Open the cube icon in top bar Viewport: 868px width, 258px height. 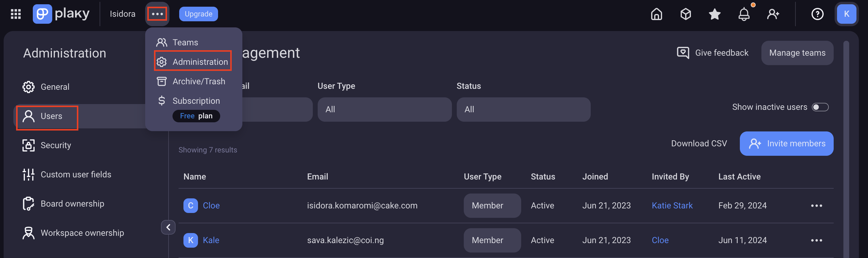(x=685, y=14)
